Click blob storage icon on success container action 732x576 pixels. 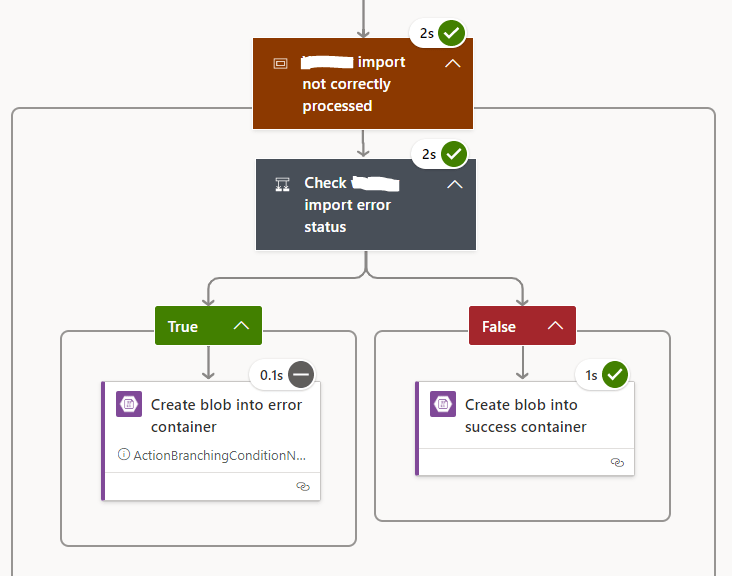tap(443, 404)
